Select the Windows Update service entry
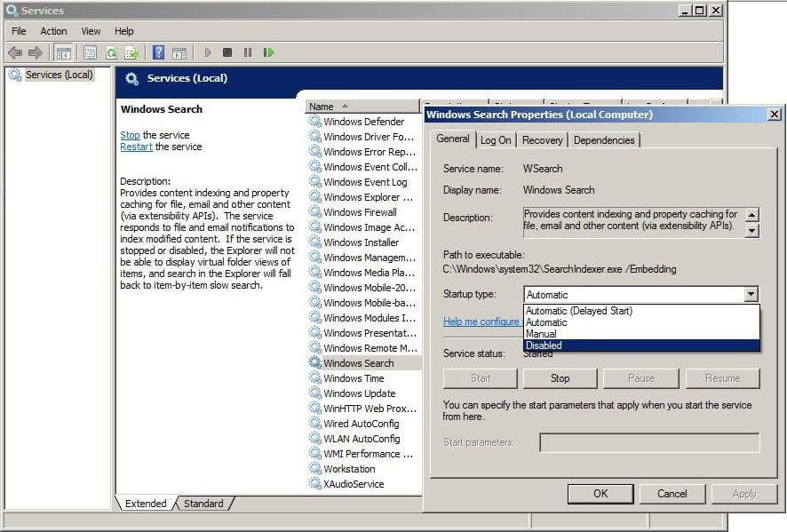The image size is (787, 532). pyautogui.click(x=362, y=393)
